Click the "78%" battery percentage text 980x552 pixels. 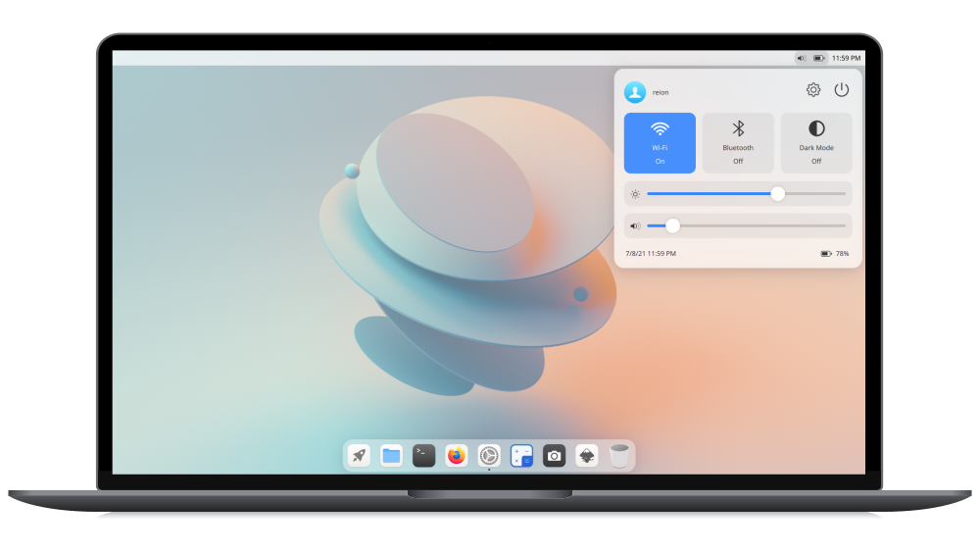(843, 254)
